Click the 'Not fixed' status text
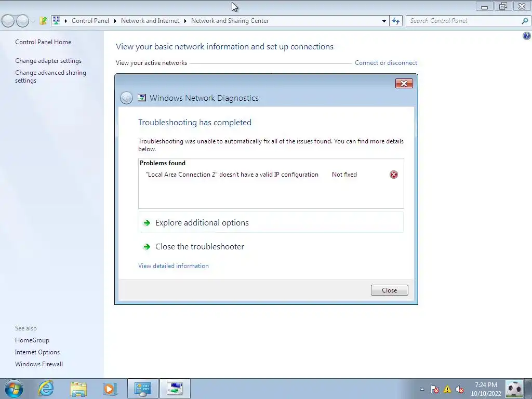The width and height of the screenshot is (532, 399). (x=344, y=175)
